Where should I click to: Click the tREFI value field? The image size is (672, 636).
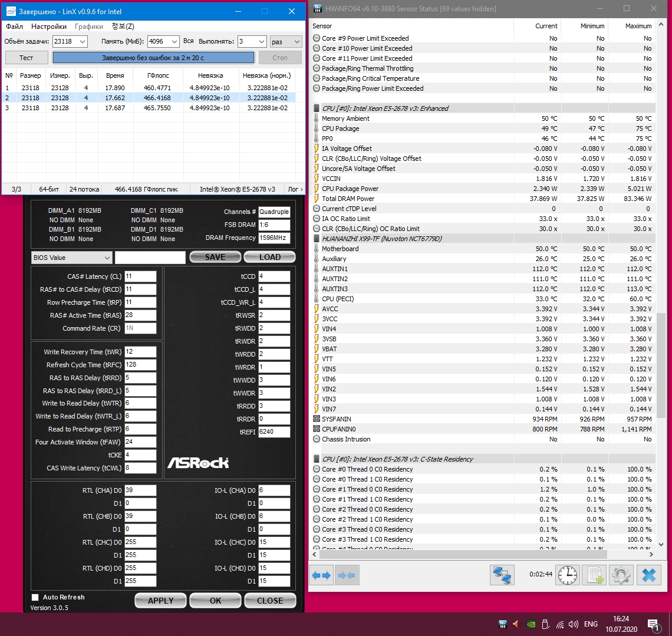(274, 432)
